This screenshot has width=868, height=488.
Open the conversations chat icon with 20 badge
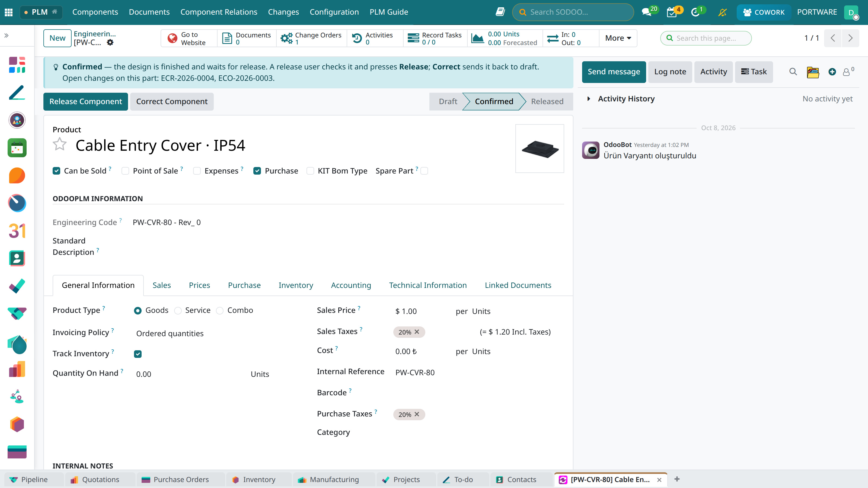tap(647, 12)
